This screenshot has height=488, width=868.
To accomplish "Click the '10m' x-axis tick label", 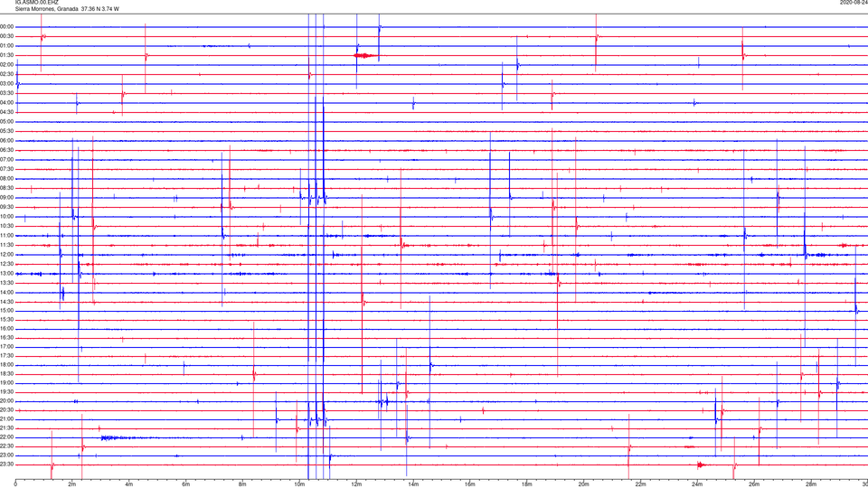I will pos(299,484).
